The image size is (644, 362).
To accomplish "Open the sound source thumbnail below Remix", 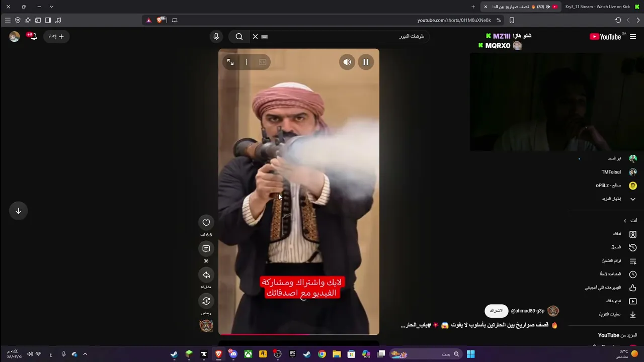I will coord(206,326).
